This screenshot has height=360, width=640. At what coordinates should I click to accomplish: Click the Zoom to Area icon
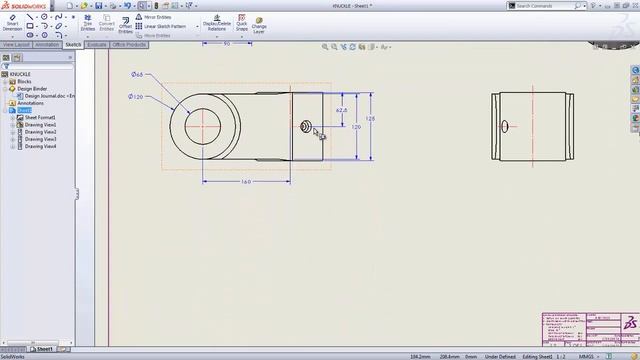click(x=334, y=47)
